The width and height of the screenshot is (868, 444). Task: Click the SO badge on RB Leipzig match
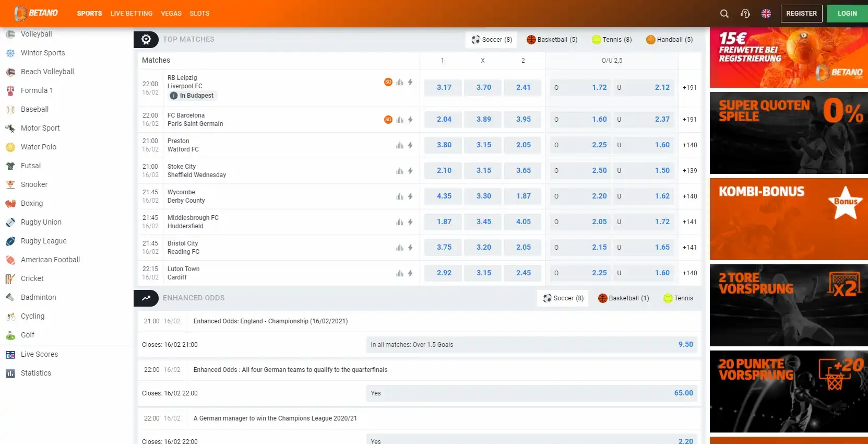[x=388, y=82]
